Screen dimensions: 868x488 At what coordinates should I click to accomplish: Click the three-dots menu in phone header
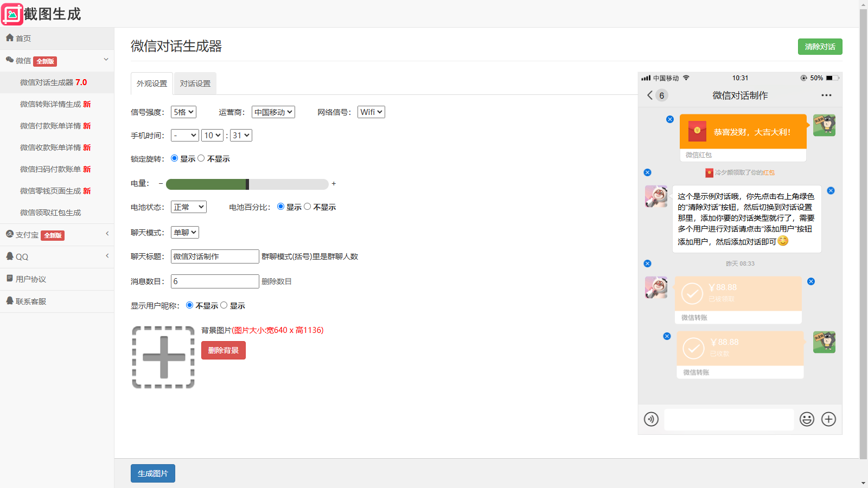pyautogui.click(x=826, y=95)
